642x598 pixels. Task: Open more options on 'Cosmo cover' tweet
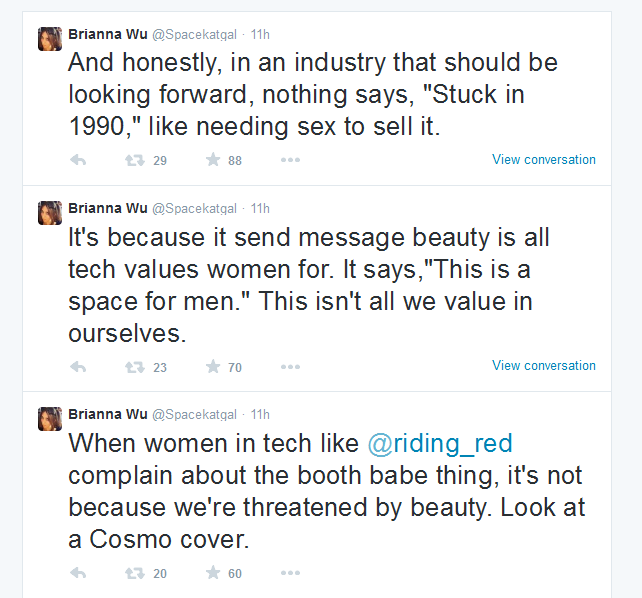pos(290,573)
